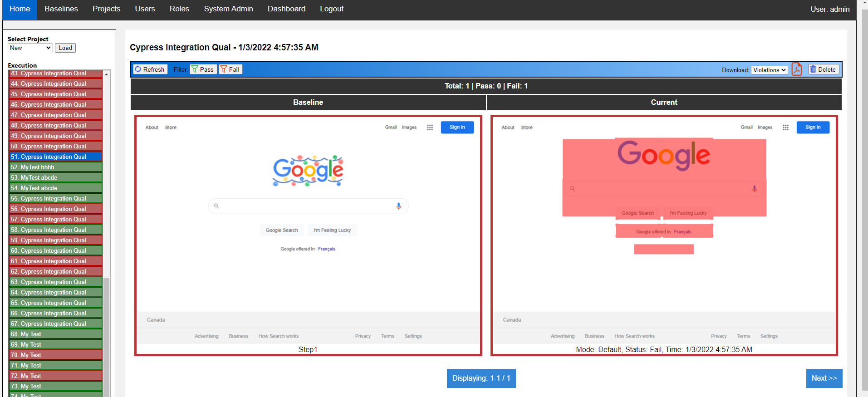
Task: Delete the current execution
Action: click(823, 69)
